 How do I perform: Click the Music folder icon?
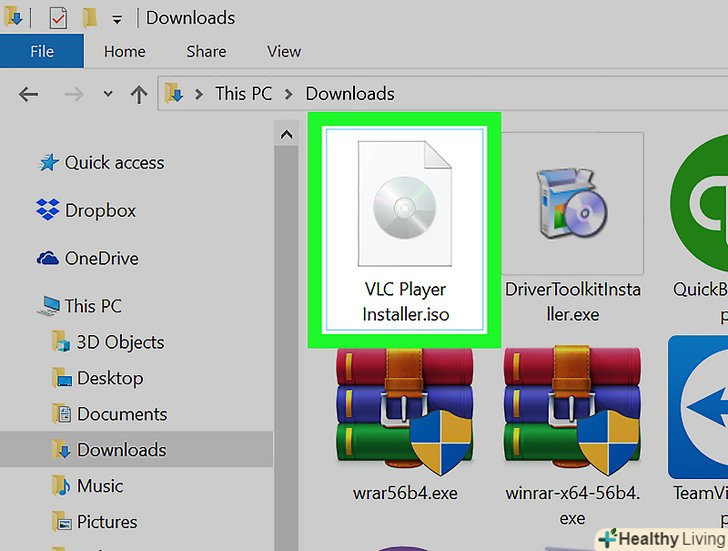[61, 485]
